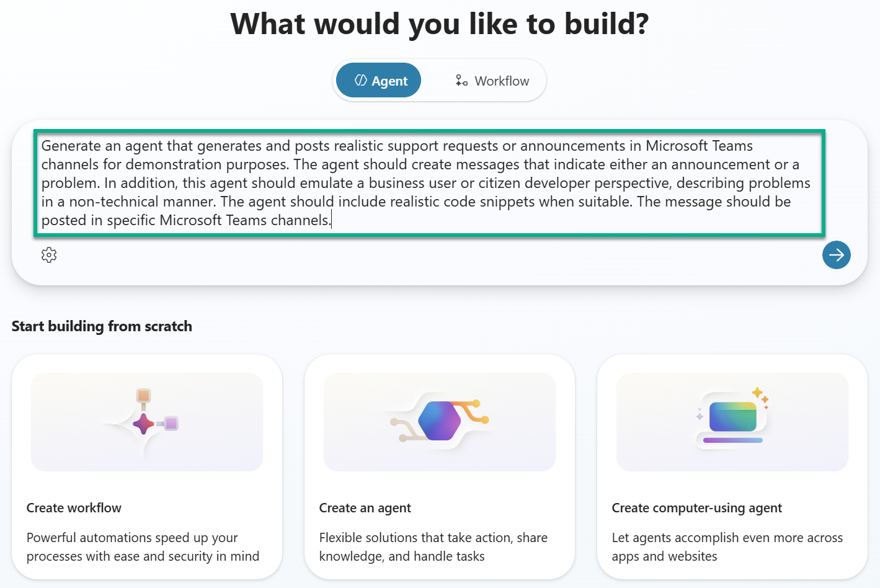Open "Create computer-using agent" title
This screenshot has height=588, width=880.
pyautogui.click(x=696, y=508)
